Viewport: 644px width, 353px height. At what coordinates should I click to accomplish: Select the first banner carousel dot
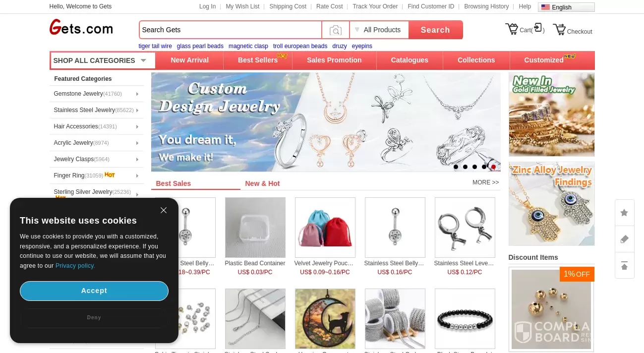(456, 167)
